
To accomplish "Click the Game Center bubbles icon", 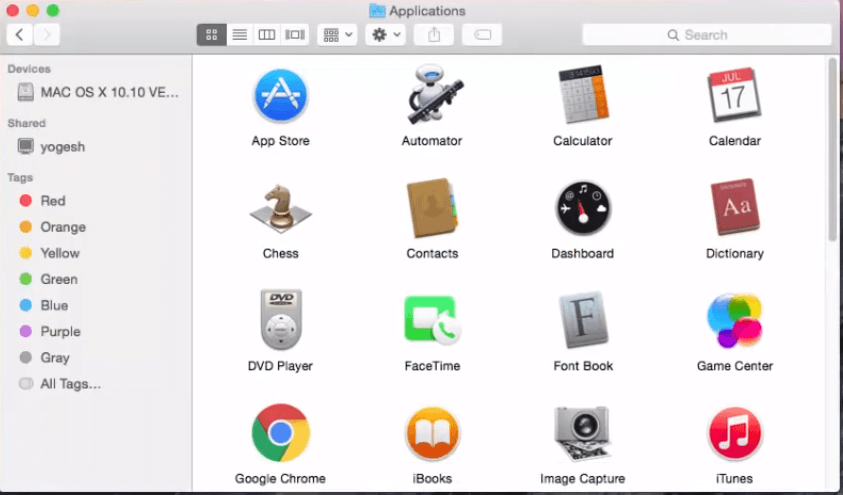I will coord(734,320).
